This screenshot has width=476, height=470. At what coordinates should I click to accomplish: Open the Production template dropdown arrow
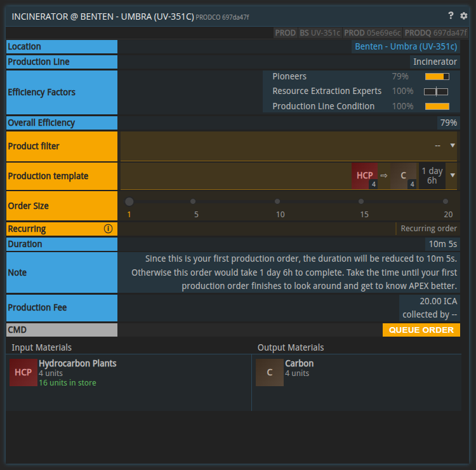pos(453,175)
